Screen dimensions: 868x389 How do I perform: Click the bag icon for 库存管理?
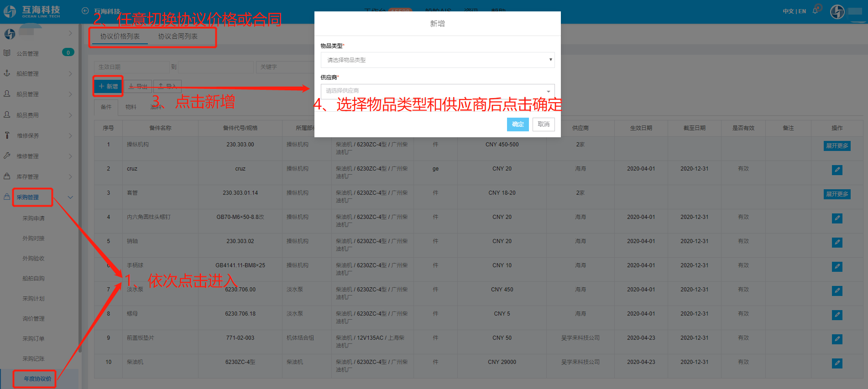[x=7, y=176]
